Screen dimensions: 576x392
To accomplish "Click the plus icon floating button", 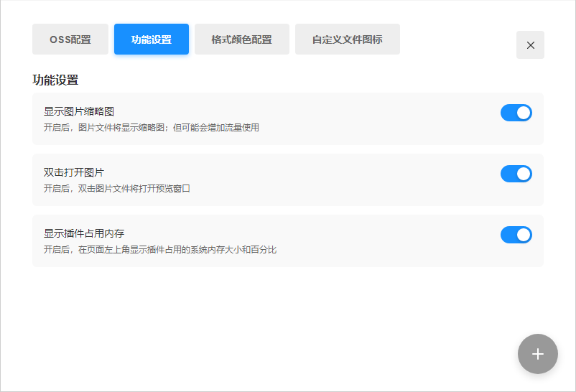I will pyautogui.click(x=537, y=354).
